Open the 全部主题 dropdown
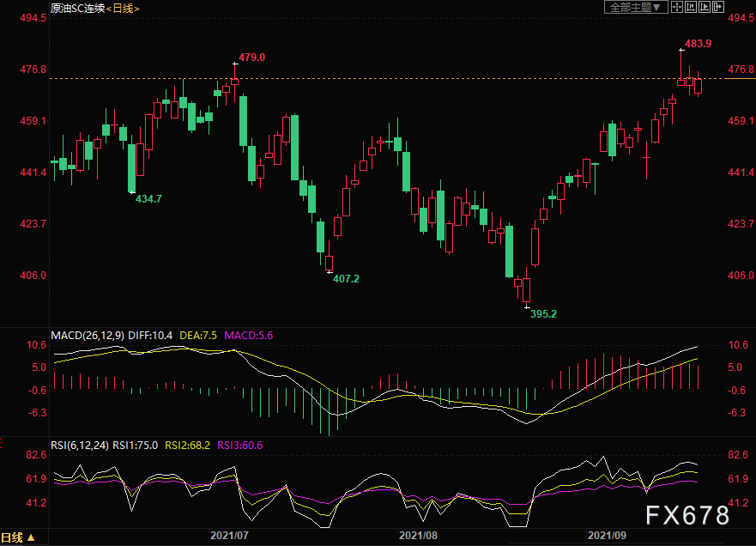This screenshot has height=546, width=756. tap(636, 7)
